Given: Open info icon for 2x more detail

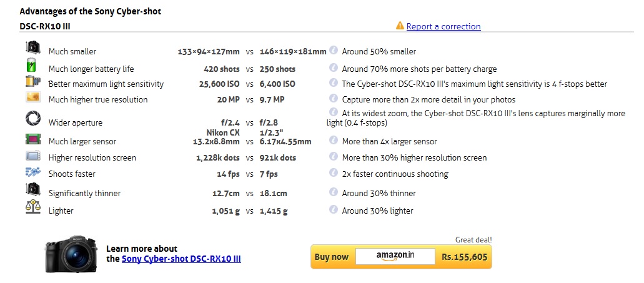Looking at the screenshot, I should coord(334,98).
